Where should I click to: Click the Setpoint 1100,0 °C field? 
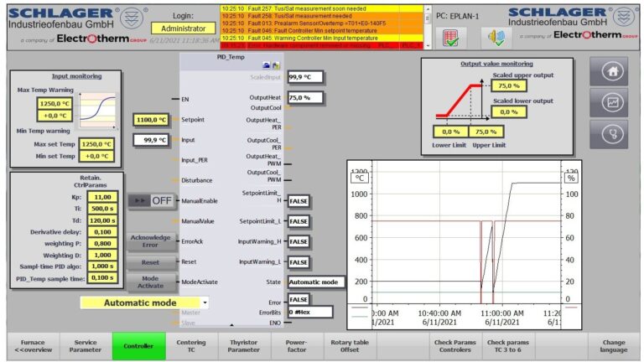151,120
